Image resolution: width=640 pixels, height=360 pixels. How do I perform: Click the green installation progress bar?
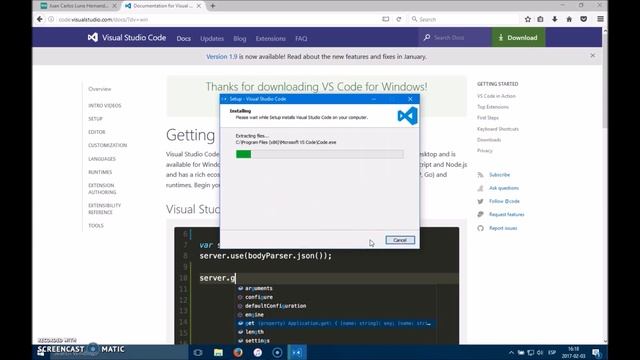[244, 154]
